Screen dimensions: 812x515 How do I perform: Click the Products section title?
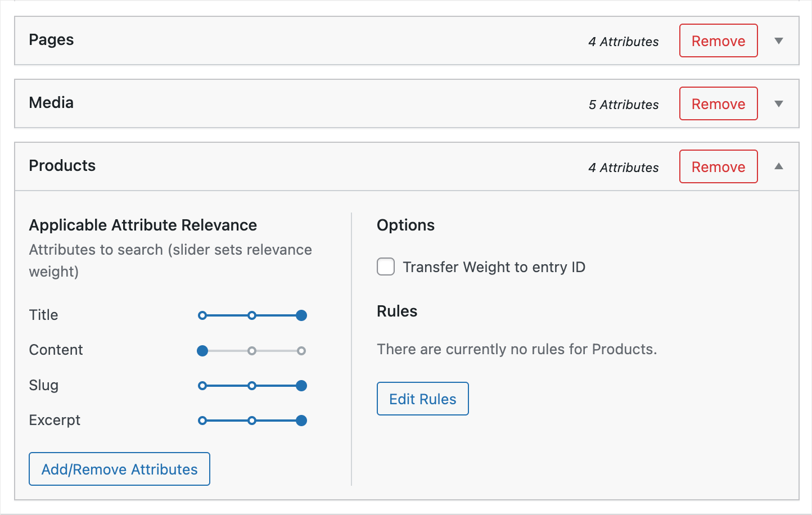(62, 165)
